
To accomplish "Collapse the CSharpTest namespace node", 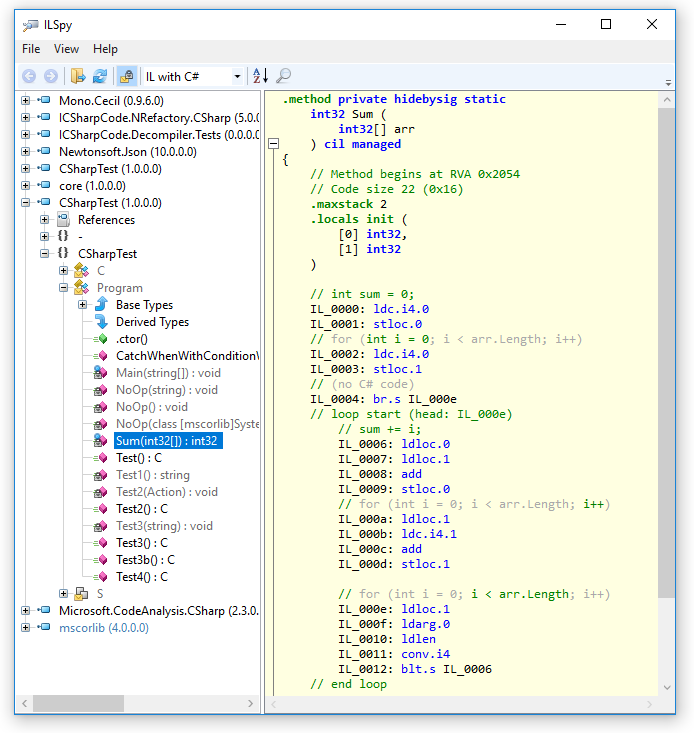I will [44, 253].
